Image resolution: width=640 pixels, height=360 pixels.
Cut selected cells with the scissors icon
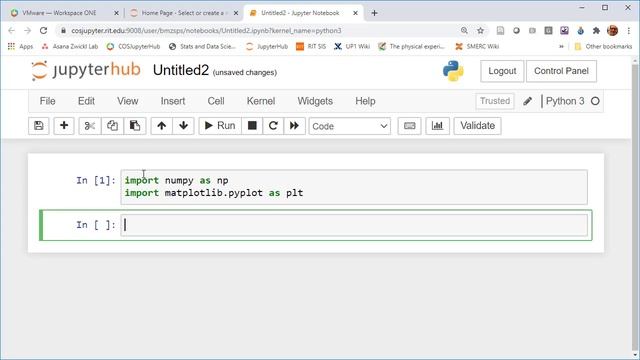[90, 126]
